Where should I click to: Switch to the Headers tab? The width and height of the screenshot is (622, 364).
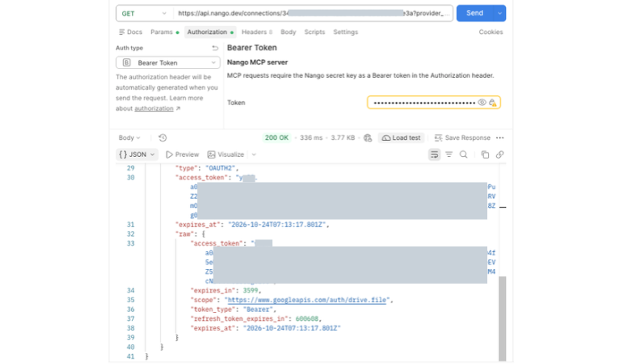click(x=257, y=32)
